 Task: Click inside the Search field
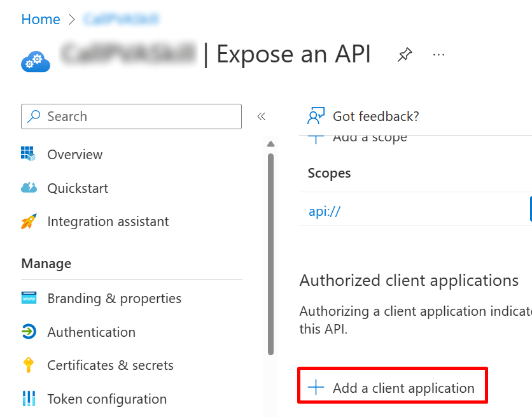pos(127,117)
